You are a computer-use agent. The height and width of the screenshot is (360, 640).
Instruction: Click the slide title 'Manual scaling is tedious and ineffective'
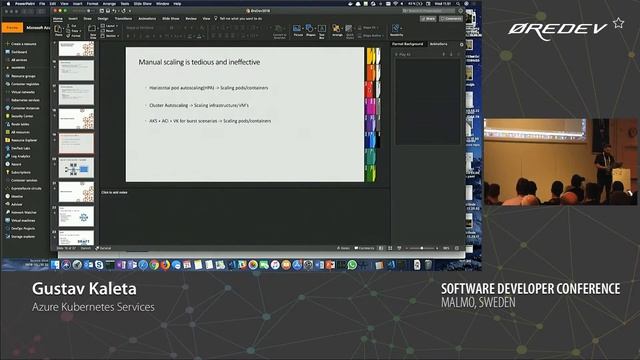point(199,62)
